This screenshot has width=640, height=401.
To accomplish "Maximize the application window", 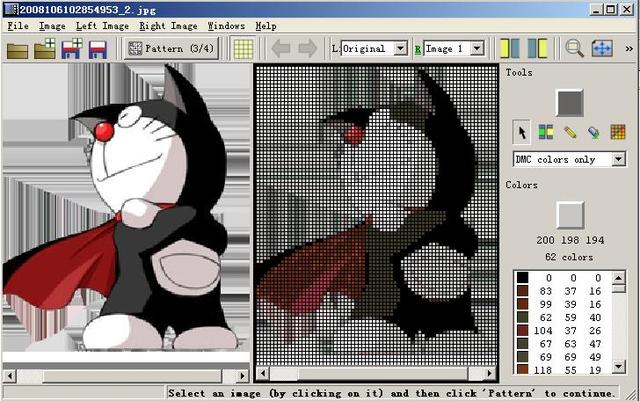I will (x=611, y=9).
